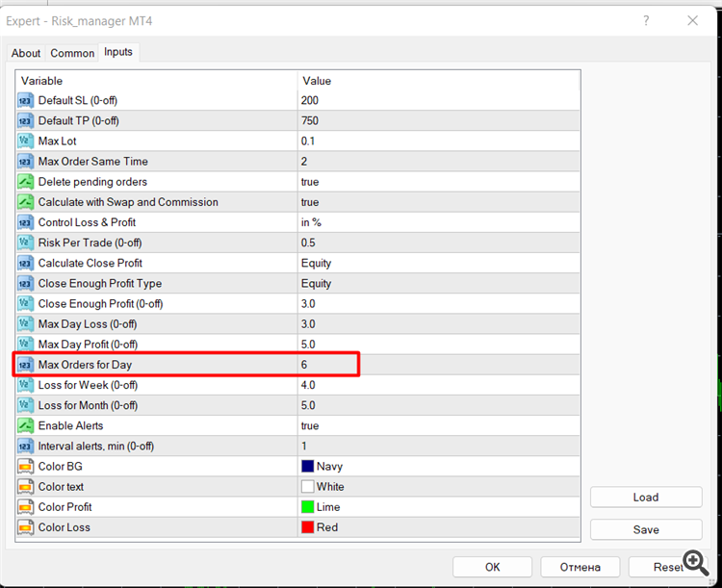Edit the Loss for Week value 4.0
This screenshot has width=722, height=588.
(439, 385)
